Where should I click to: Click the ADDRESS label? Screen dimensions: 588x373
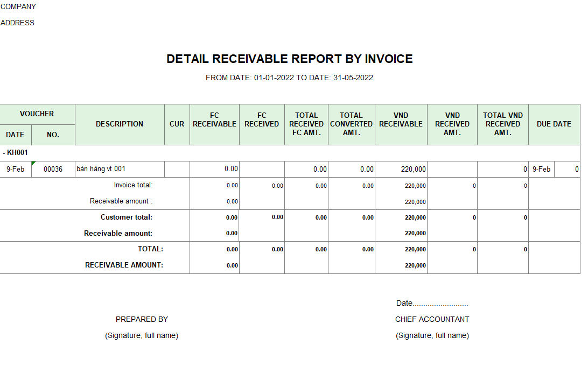click(17, 23)
